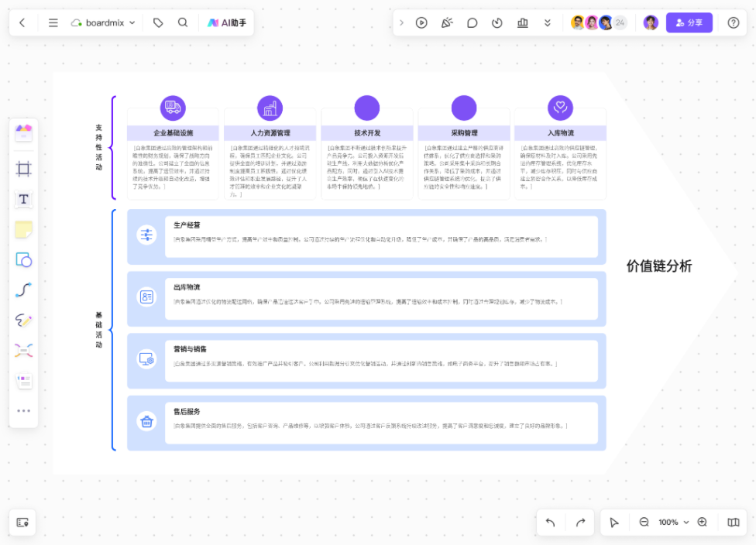Choose the Sticky Note tool

23,229
